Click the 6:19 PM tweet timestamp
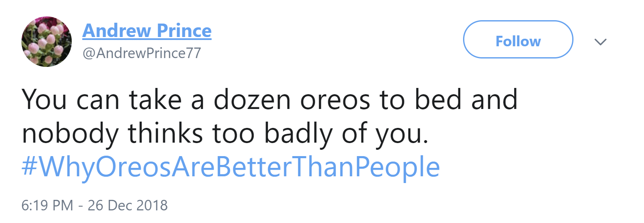The width and height of the screenshot is (644, 223). click(x=47, y=205)
